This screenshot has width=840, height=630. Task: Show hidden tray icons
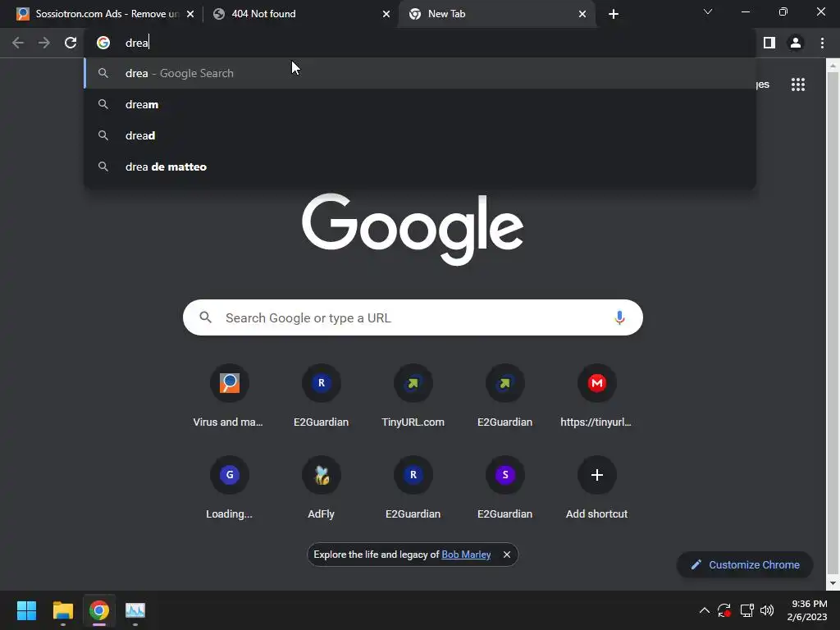[x=705, y=610]
